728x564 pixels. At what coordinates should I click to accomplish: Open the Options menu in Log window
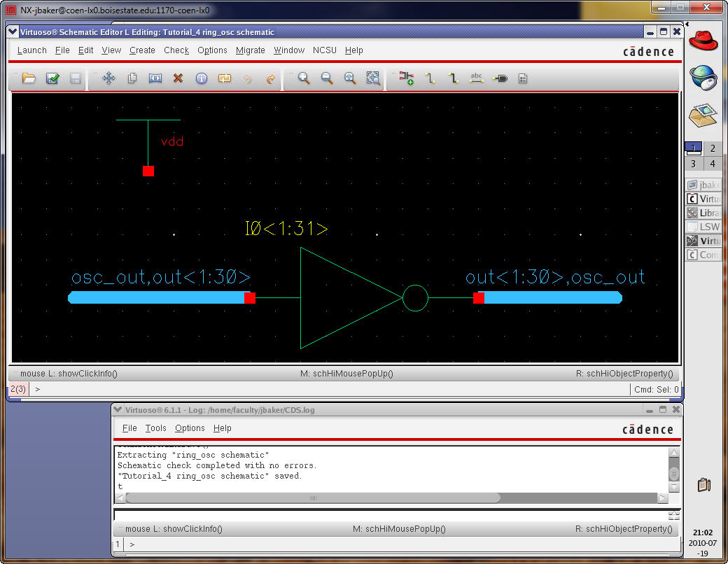[190, 428]
